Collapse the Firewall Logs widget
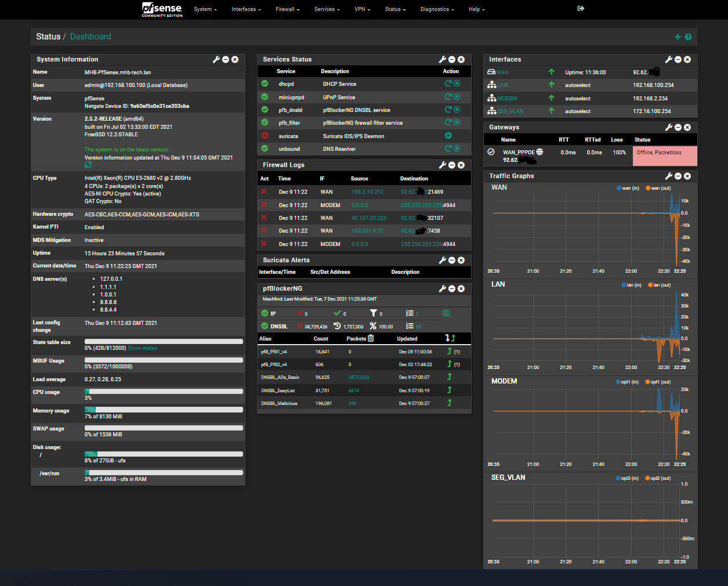Screen dimensions: 728x586 [x=452, y=165]
